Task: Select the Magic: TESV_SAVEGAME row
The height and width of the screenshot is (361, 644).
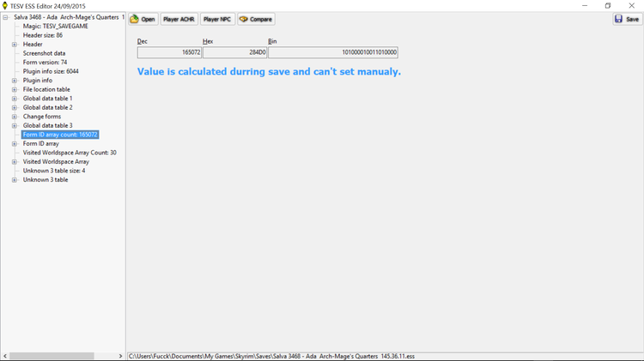Action: pos(56,27)
